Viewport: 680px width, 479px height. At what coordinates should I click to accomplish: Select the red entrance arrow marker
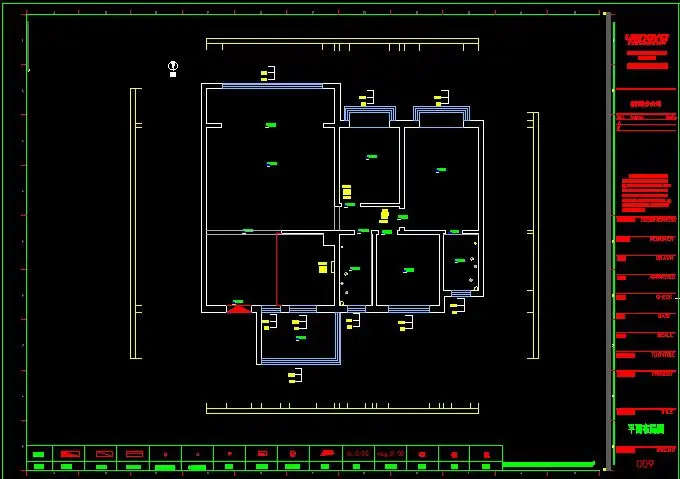238,309
